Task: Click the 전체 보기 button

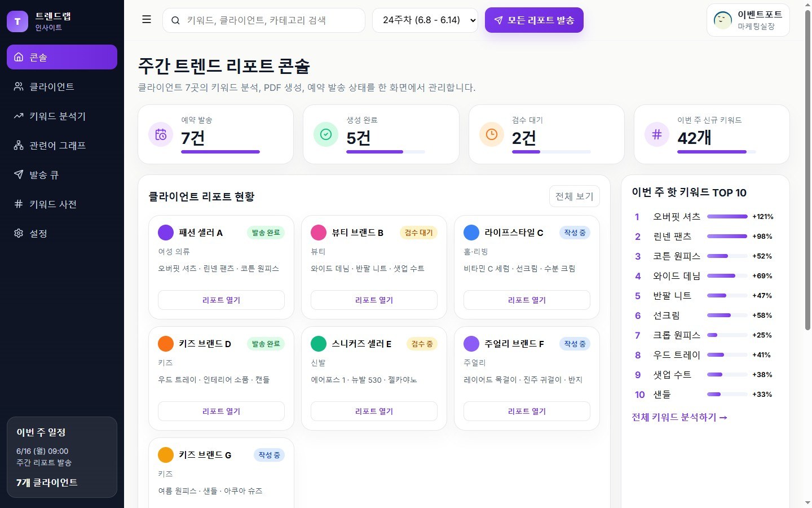Action: (x=574, y=196)
